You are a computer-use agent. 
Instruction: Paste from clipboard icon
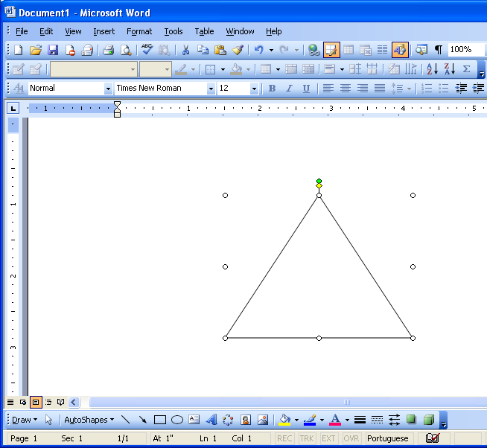pyautogui.click(x=220, y=50)
